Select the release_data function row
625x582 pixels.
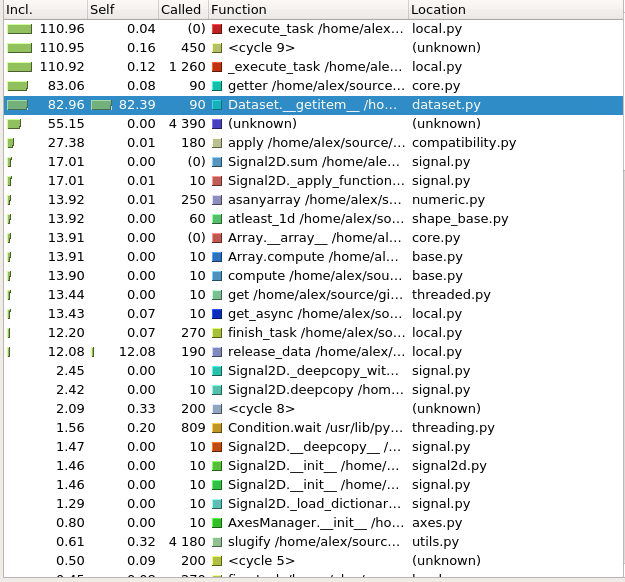(313, 352)
